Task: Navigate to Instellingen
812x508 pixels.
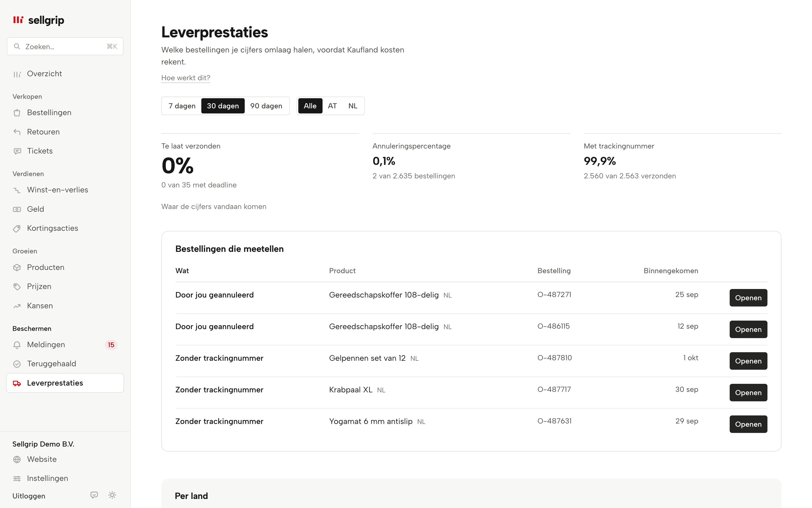Action: (65, 478)
